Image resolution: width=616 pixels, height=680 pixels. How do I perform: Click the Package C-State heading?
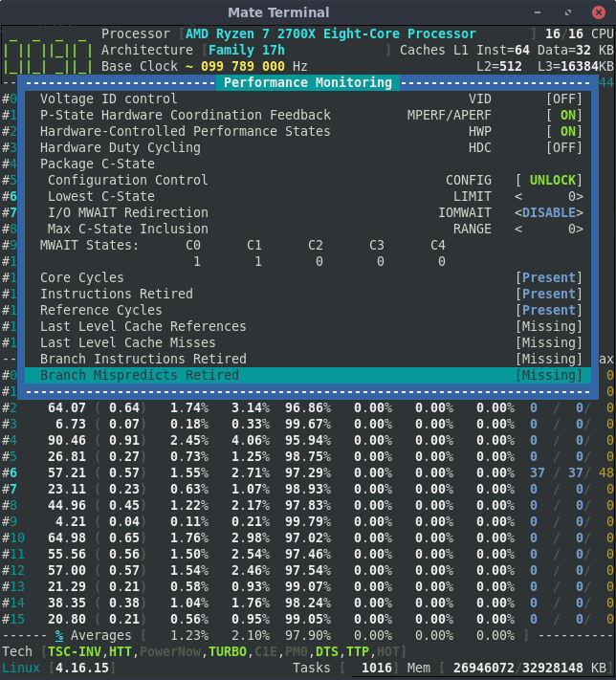(x=98, y=164)
